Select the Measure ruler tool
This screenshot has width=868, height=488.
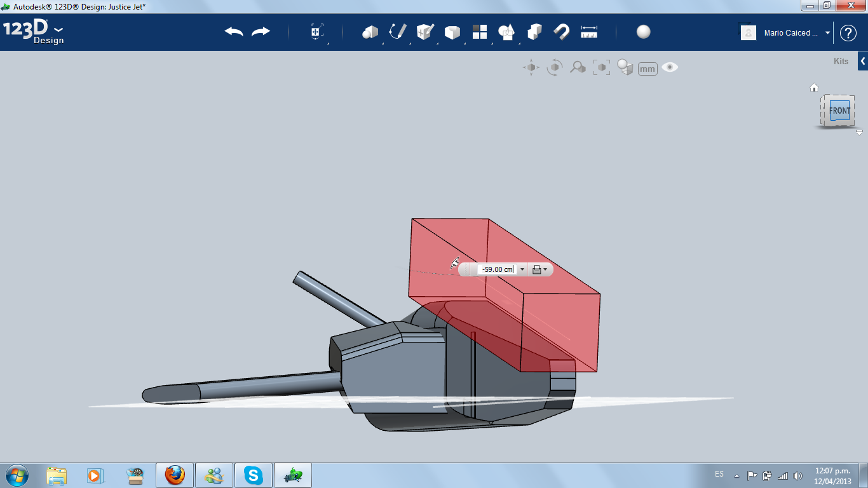[x=589, y=32]
